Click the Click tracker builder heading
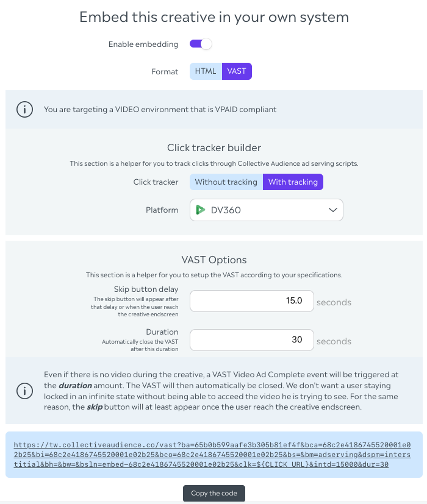 pyautogui.click(x=213, y=147)
